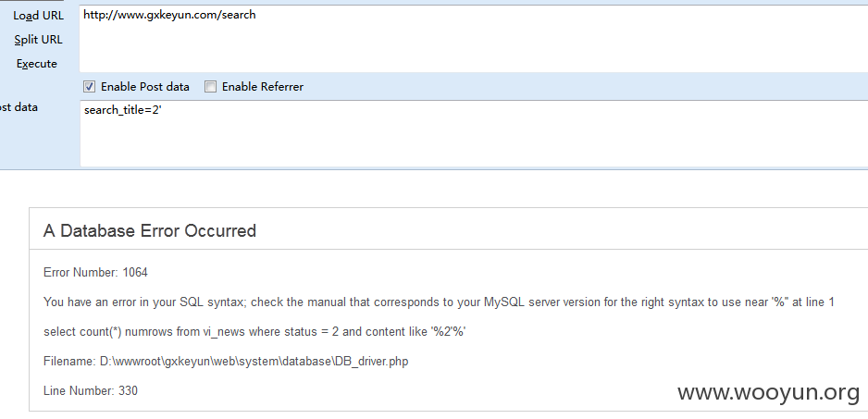Image resolution: width=868 pixels, height=419 pixels.
Task: Click the 'Filename:' label text
Action: coord(69,362)
